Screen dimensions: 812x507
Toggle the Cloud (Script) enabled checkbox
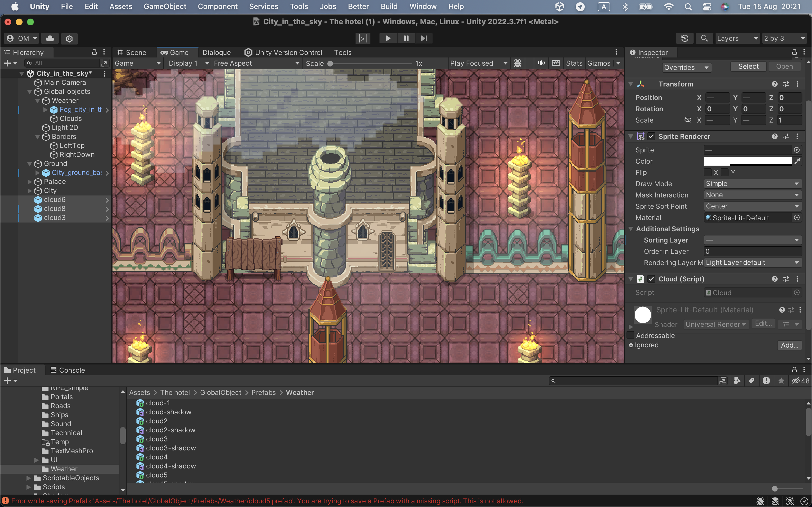click(x=651, y=279)
